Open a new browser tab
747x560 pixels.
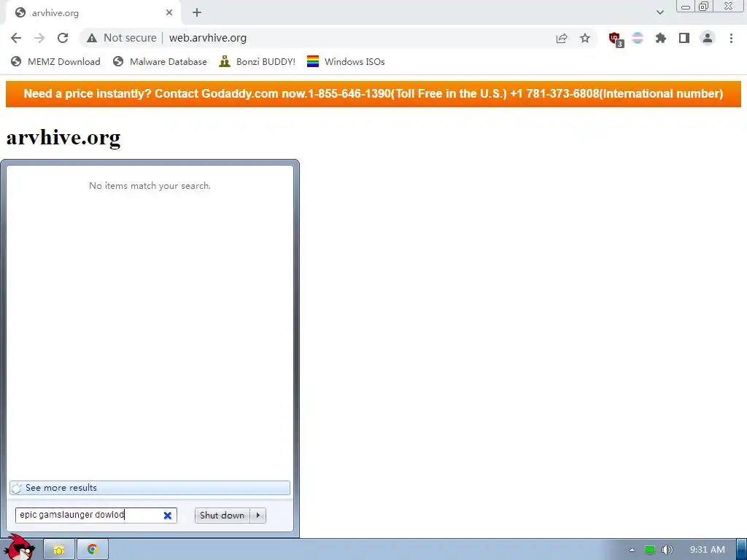tap(197, 13)
